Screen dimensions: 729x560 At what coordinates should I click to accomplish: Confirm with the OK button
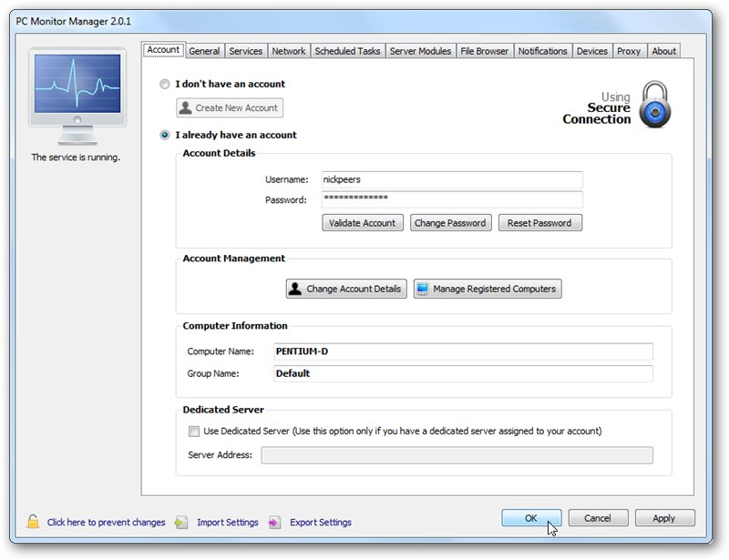[531, 518]
